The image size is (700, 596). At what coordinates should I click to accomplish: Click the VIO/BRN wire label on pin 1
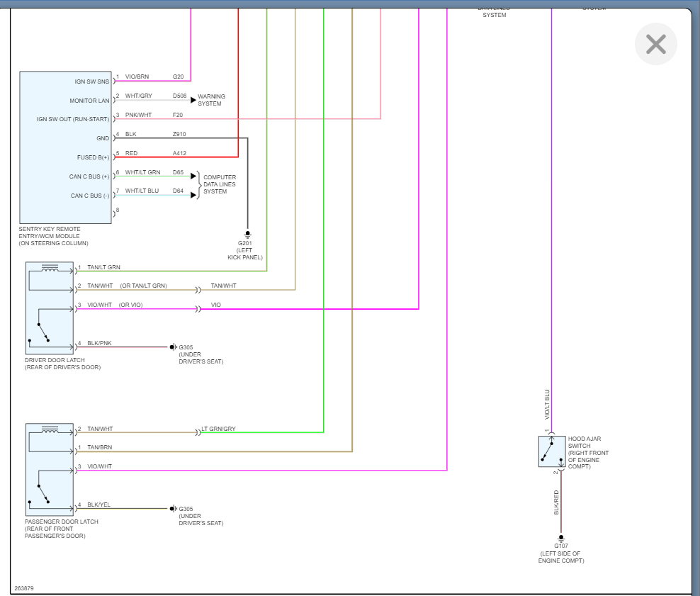pyautogui.click(x=137, y=77)
